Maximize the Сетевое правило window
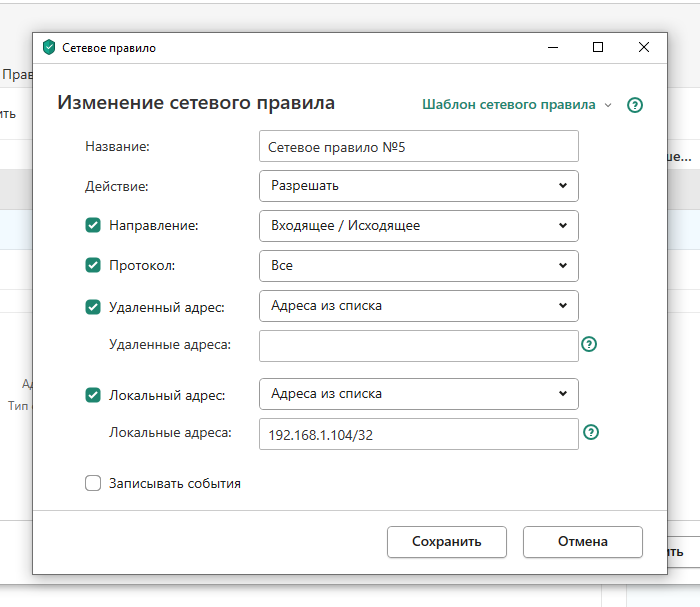Screen dimensions: 700x607 [x=598, y=47]
